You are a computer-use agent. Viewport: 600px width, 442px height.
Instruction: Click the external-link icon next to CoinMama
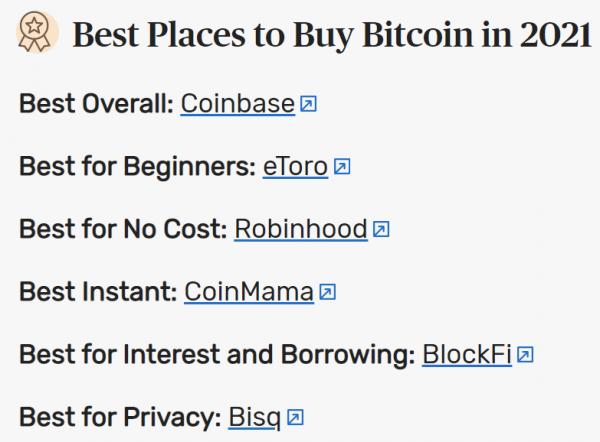tap(327, 292)
